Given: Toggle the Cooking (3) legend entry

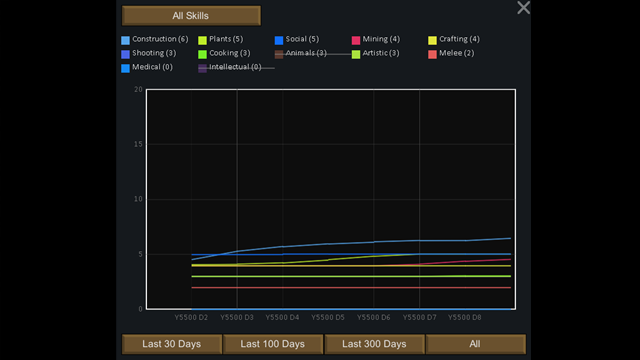Looking at the screenshot, I should pyautogui.click(x=224, y=53).
